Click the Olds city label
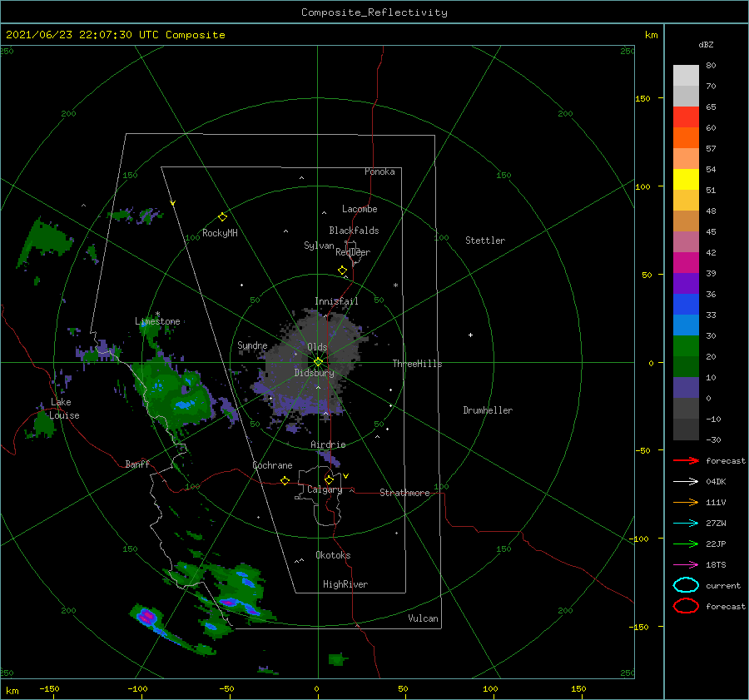The image size is (749, 700). (x=317, y=347)
